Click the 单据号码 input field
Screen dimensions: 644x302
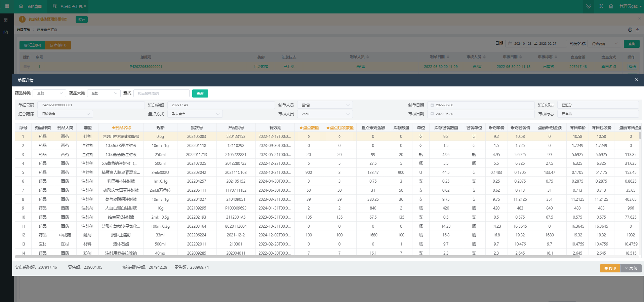pyautogui.click(x=91, y=105)
